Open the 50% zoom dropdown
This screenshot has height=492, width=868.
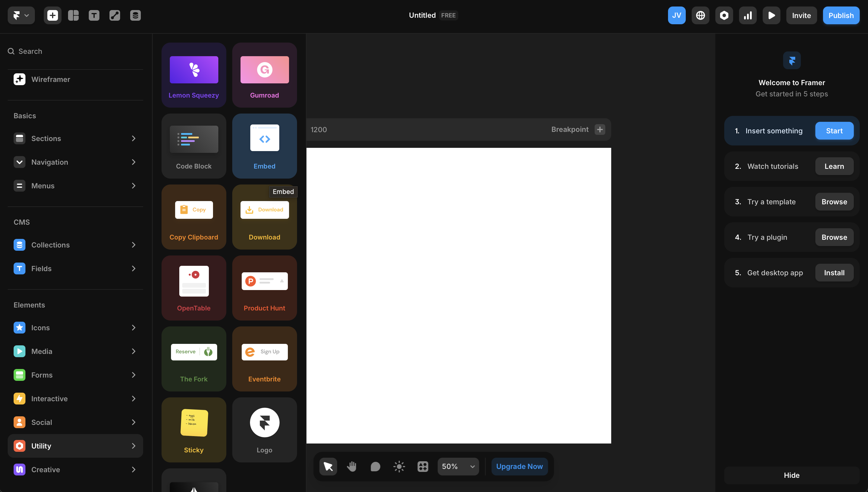[x=458, y=466]
